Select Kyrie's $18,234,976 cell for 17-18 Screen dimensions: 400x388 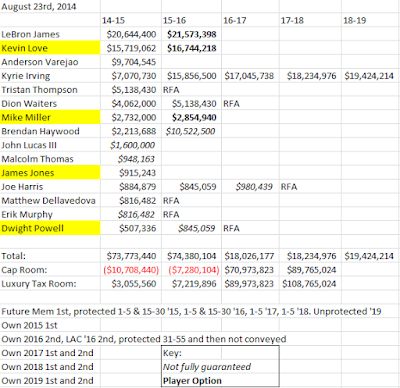tap(311, 76)
